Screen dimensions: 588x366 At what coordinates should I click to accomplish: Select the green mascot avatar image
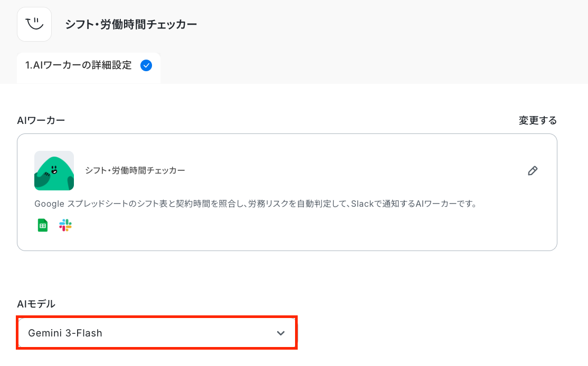(54, 170)
